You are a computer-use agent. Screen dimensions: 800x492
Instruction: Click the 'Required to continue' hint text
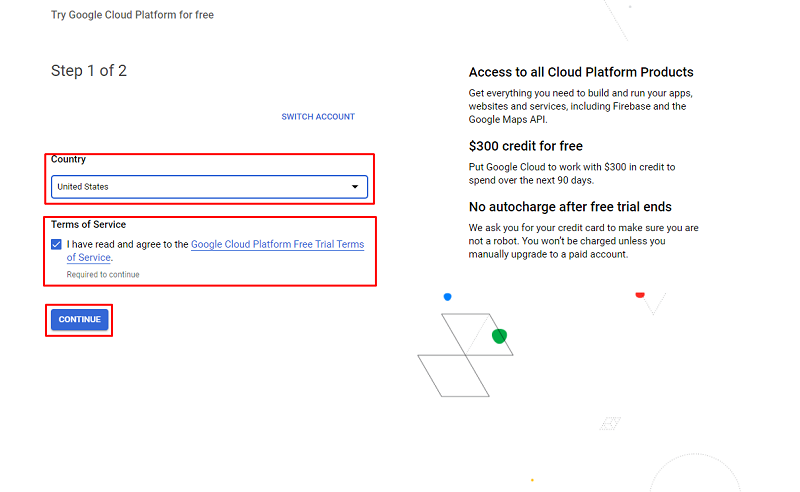(x=103, y=275)
